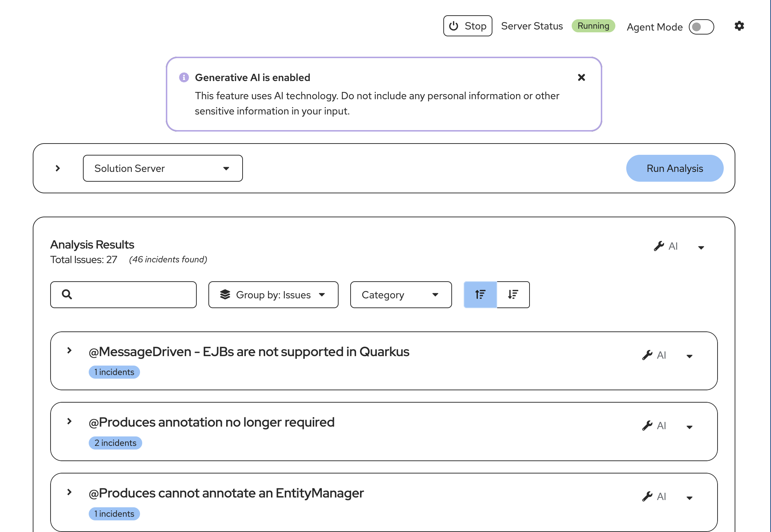Open the Category filter dropdown
This screenshot has height=532, width=771.
tap(401, 295)
